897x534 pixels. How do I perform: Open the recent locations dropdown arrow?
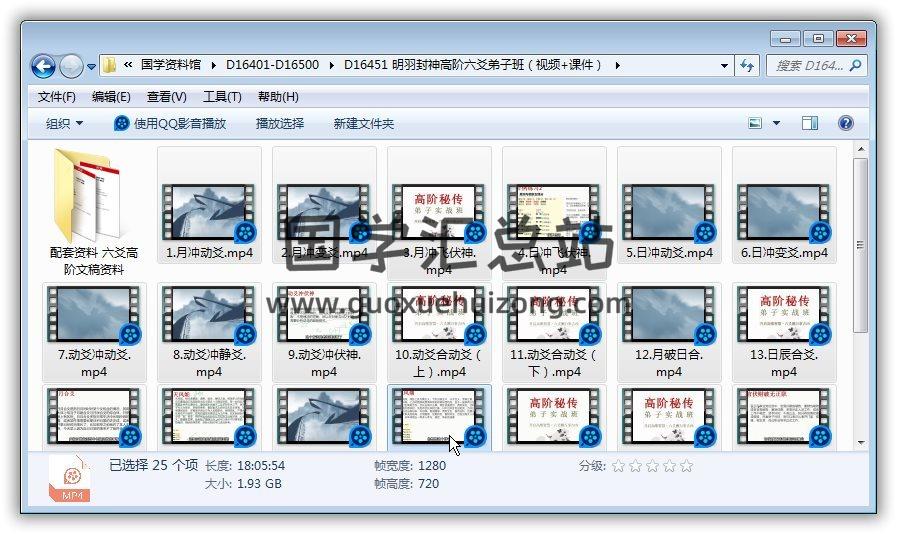click(x=92, y=67)
